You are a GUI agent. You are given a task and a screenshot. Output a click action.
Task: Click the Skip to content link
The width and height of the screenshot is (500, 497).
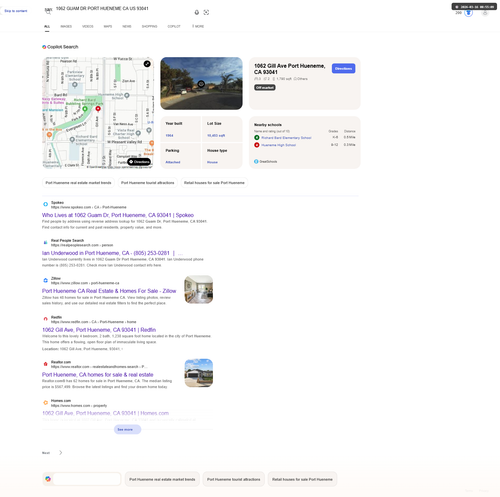pyautogui.click(x=16, y=11)
